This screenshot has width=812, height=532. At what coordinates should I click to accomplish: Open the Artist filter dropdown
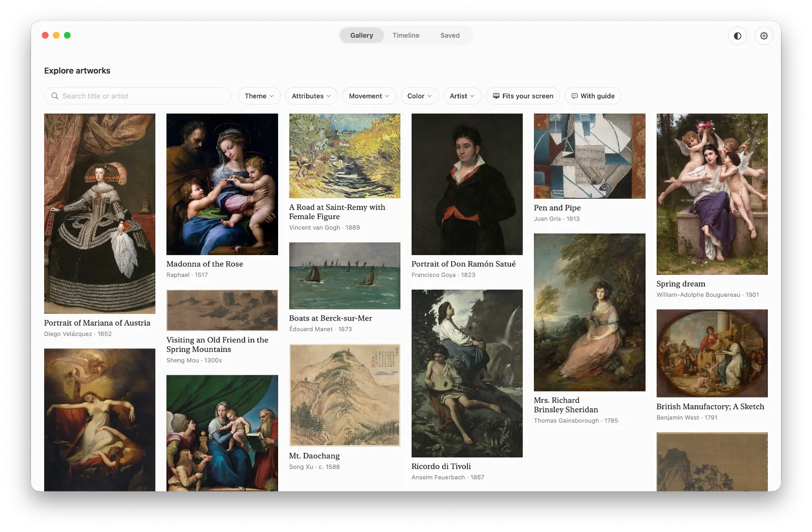pos(462,96)
